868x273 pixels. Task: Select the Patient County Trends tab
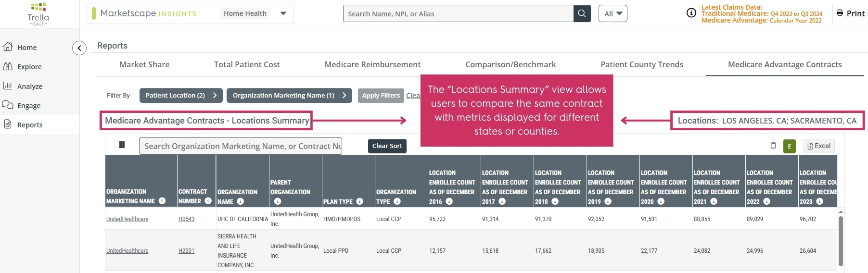[642, 64]
